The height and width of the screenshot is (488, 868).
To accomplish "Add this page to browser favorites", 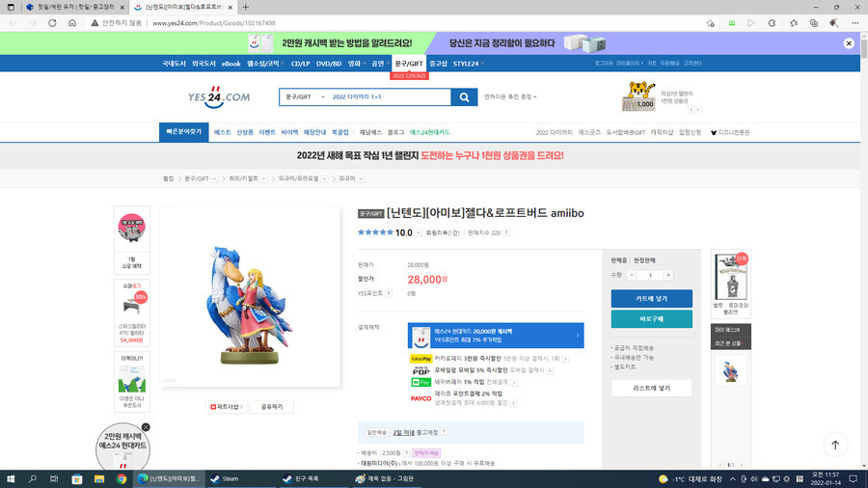I will 710,23.
